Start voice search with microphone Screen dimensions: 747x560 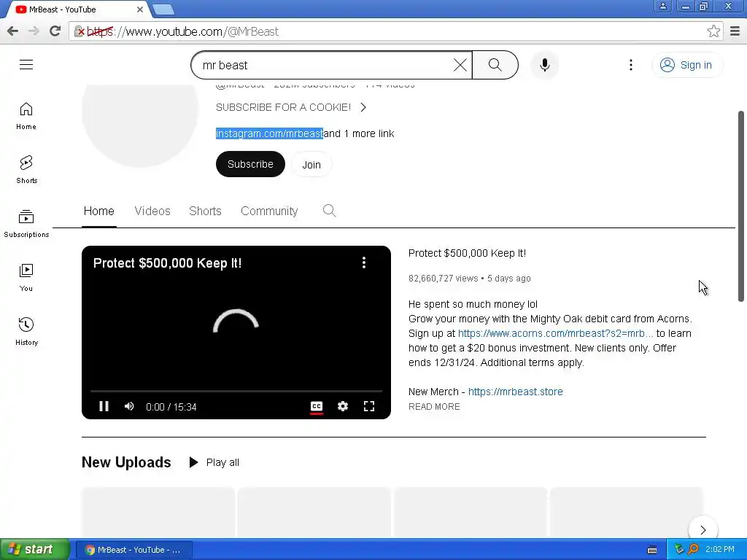tap(544, 65)
